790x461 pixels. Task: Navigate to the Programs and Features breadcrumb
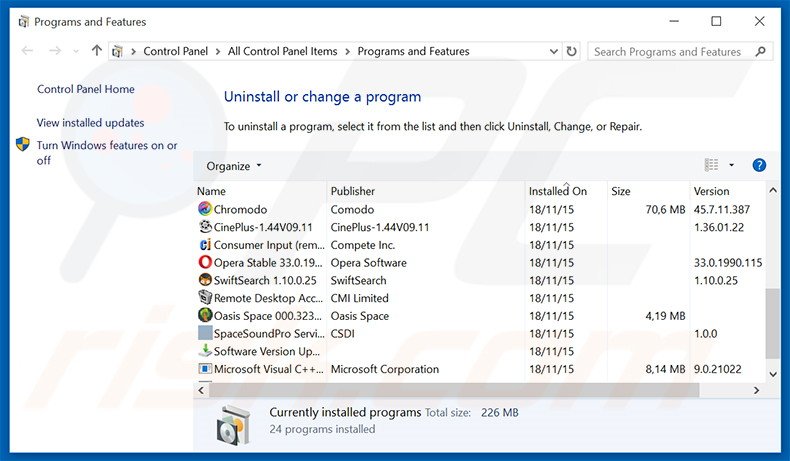(413, 51)
